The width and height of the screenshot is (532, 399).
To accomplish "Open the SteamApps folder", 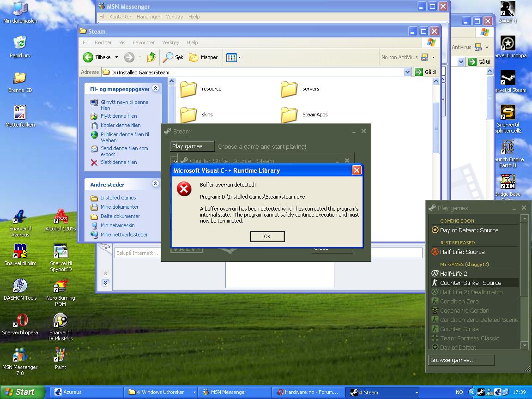I will (x=290, y=115).
